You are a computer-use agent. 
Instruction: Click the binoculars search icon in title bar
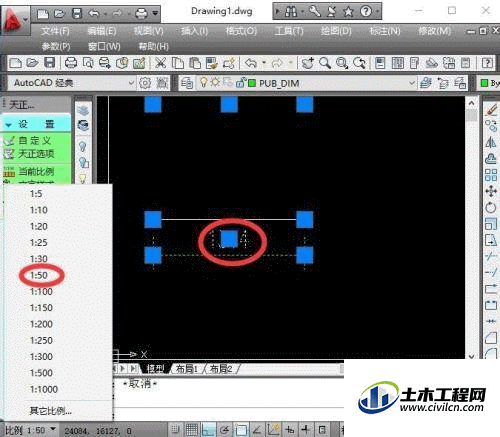[291, 12]
